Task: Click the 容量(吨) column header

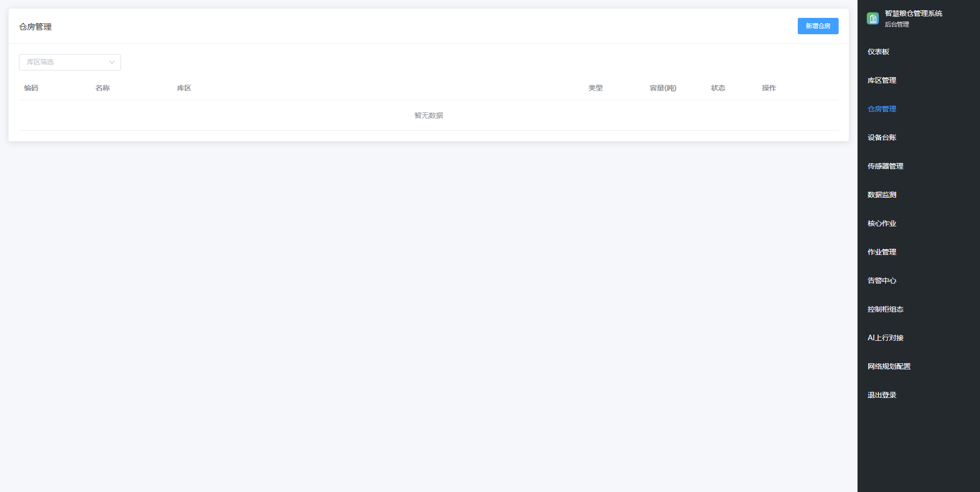Action: [663, 88]
